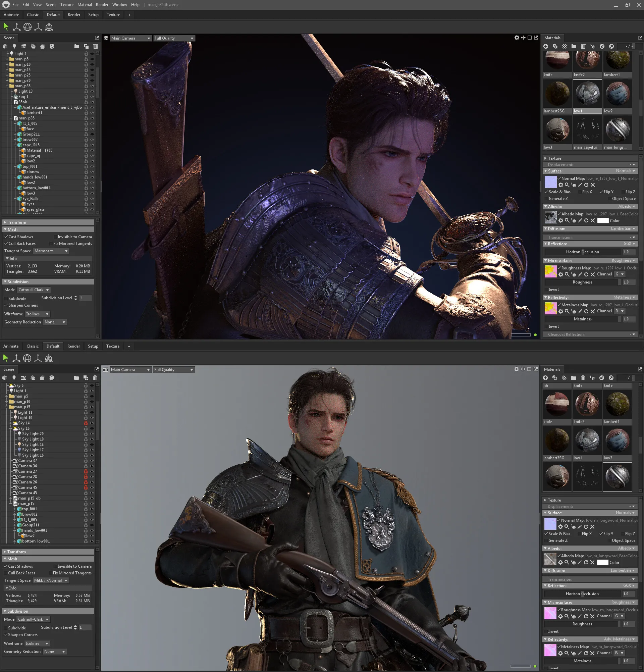Click white Color swatch beside low_re_1207 BaseColor map
644x672 pixels.
click(602, 221)
